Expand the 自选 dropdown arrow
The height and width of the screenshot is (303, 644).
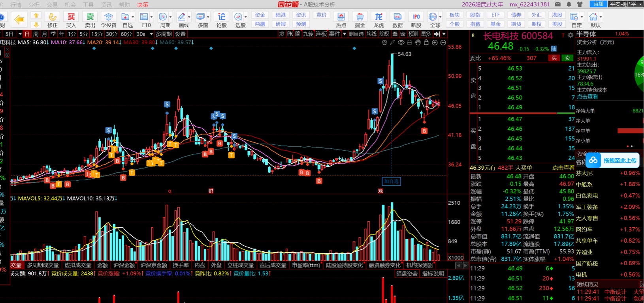click(133, 17)
